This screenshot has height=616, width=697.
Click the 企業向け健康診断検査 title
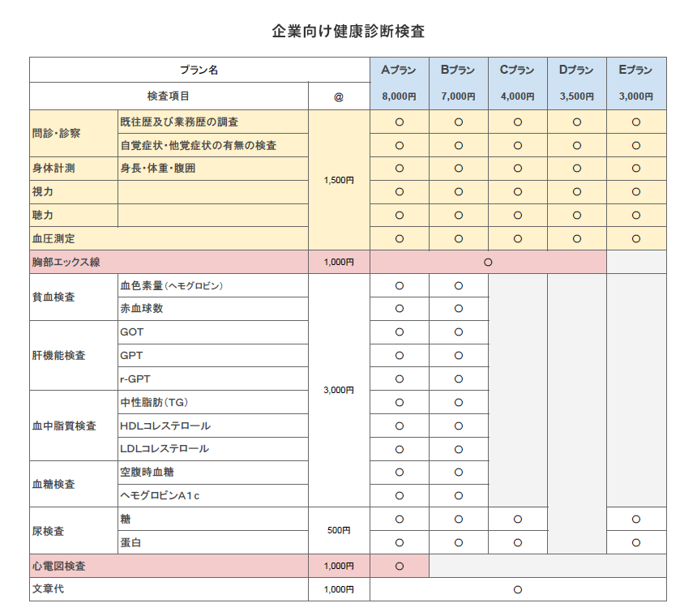coord(348,28)
